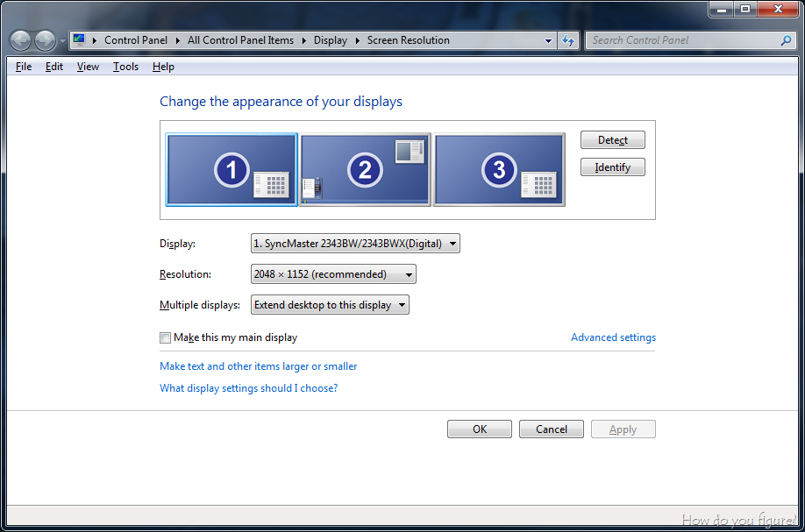Click the search magnifier icon
Viewport: 805px width, 532px height.
click(x=786, y=40)
